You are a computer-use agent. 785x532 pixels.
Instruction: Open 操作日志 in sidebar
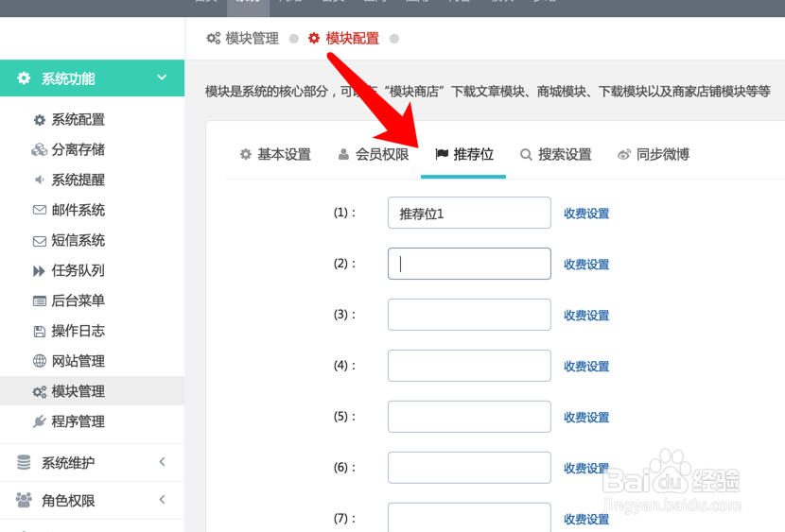(x=78, y=331)
